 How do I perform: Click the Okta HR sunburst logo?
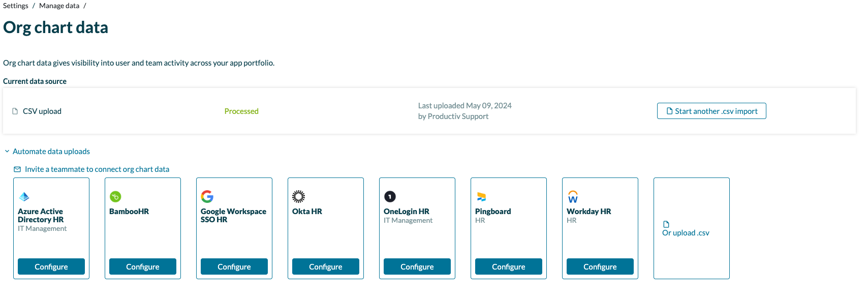(x=298, y=197)
